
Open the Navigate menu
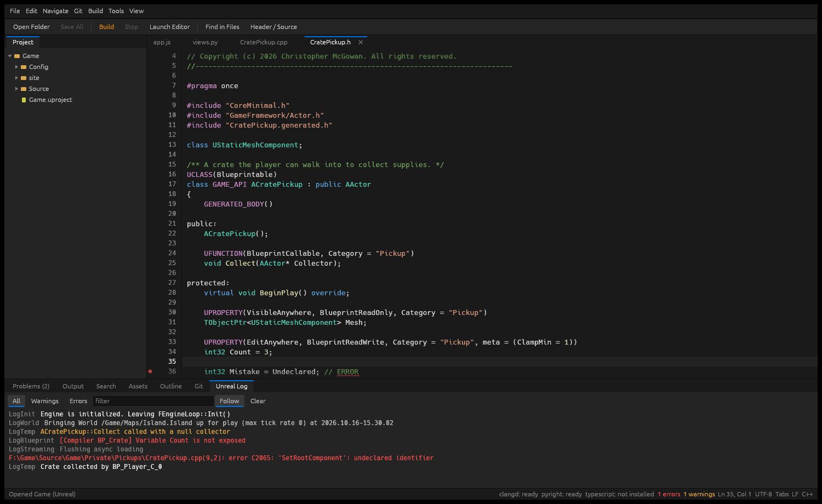point(55,11)
